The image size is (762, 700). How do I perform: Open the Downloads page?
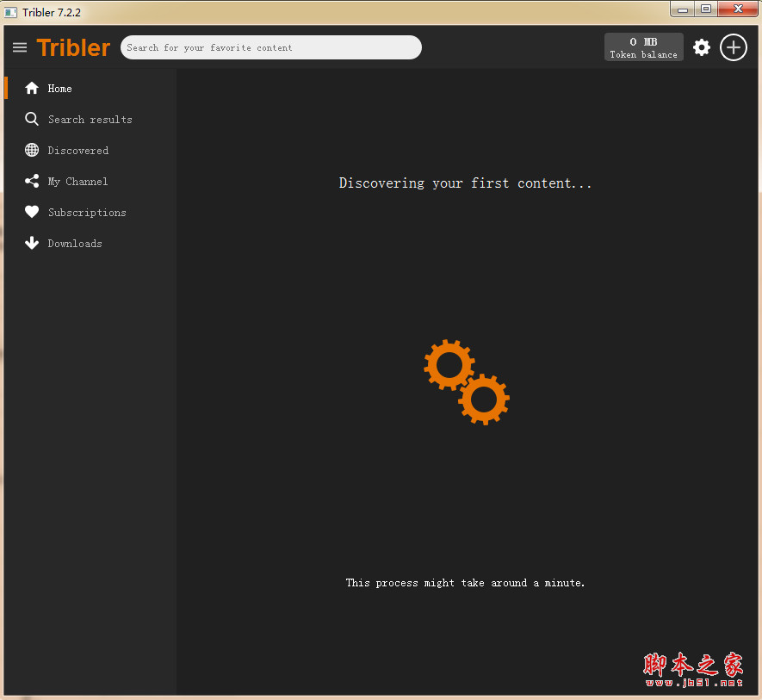click(75, 244)
